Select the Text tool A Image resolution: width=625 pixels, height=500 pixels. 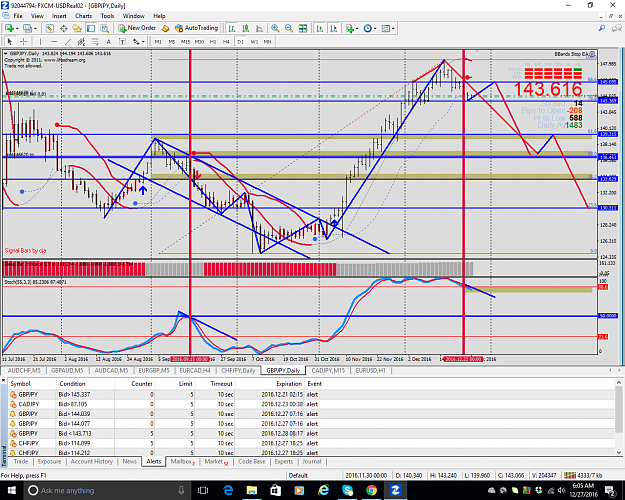pyautogui.click(x=108, y=41)
